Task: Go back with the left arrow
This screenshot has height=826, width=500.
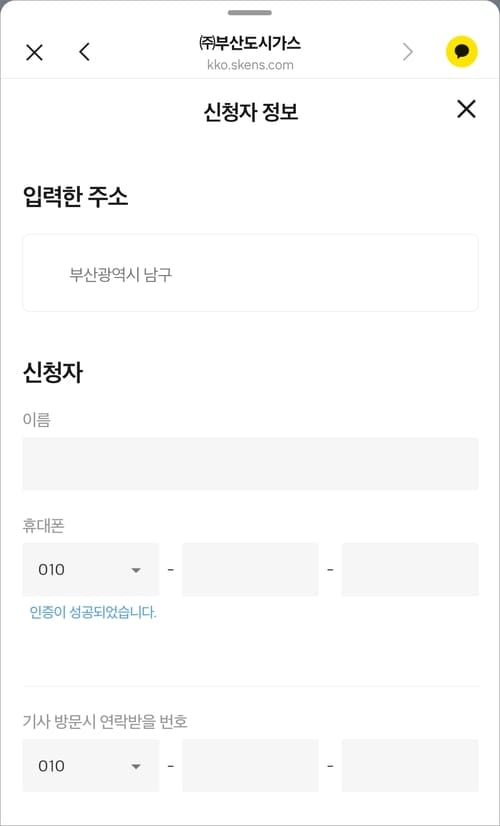Action: pyautogui.click(x=84, y=52)
